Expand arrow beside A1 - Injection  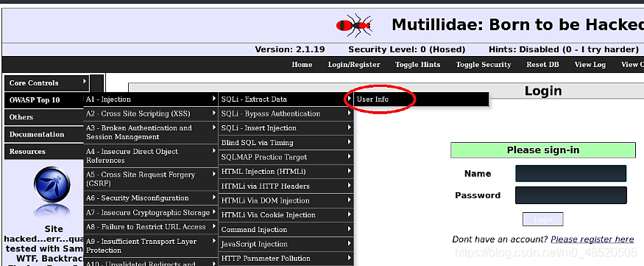(214, 99)
